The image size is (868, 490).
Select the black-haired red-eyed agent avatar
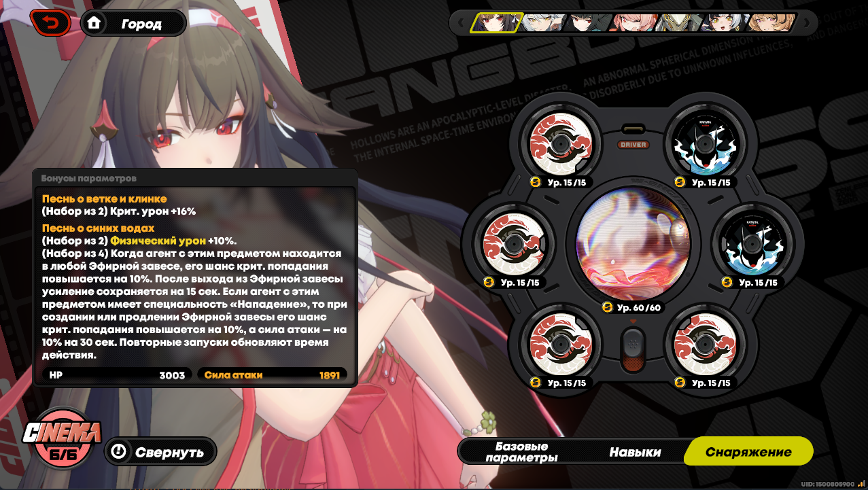[x=590, y=23]
